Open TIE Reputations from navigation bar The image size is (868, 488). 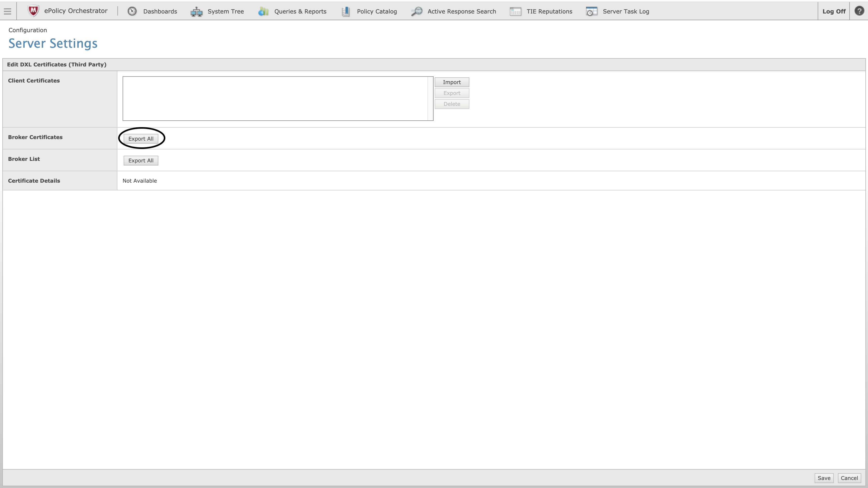(549, 11)
